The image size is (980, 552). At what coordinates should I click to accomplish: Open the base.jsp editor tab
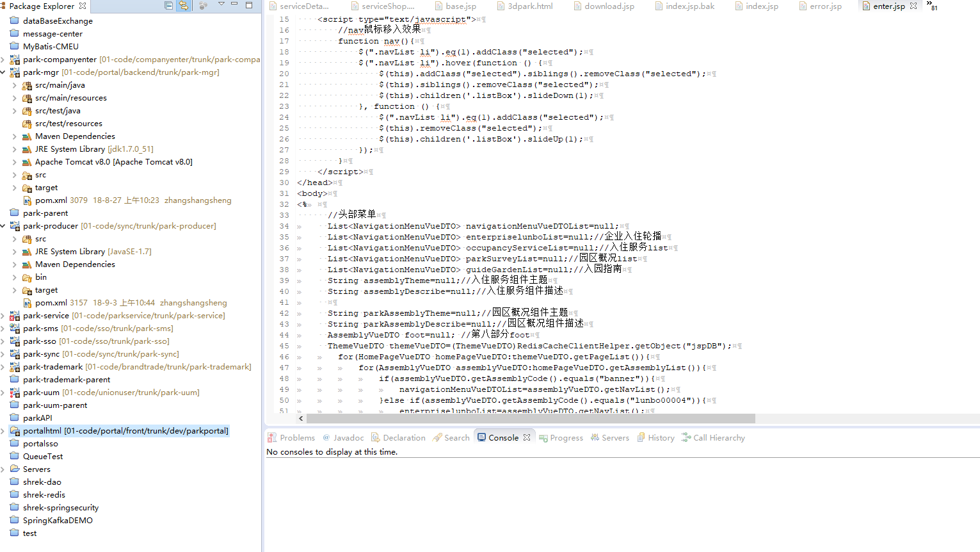coord(456,6)
